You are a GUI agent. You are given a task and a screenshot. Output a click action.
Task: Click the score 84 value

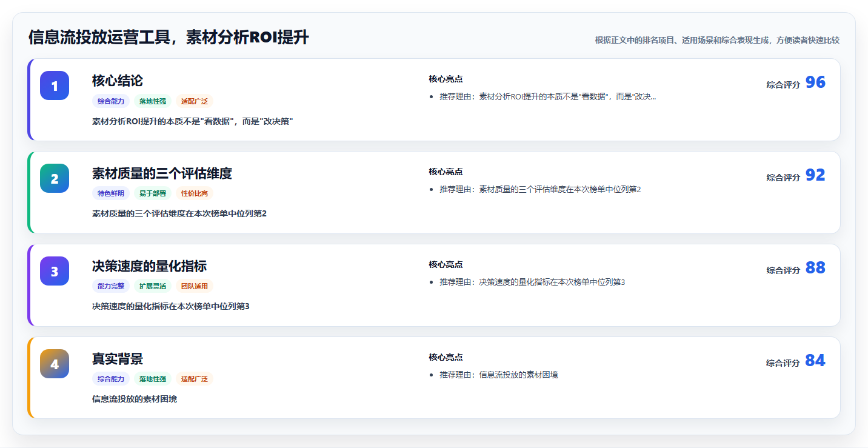815,361
